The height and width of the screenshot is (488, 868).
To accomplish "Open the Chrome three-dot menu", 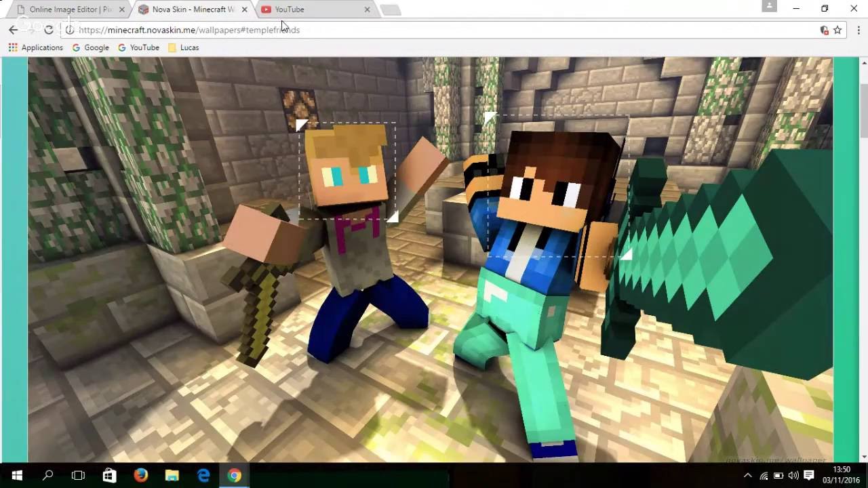I will [859, 30].
